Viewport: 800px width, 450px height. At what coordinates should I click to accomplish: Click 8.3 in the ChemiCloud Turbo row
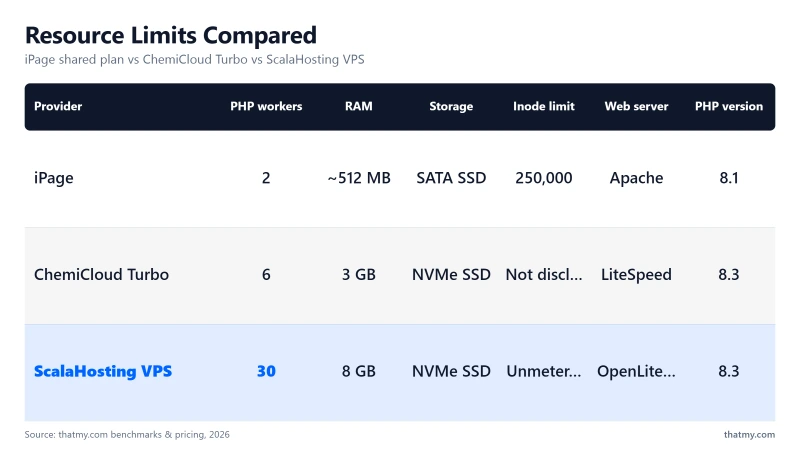tap(729, 274)
